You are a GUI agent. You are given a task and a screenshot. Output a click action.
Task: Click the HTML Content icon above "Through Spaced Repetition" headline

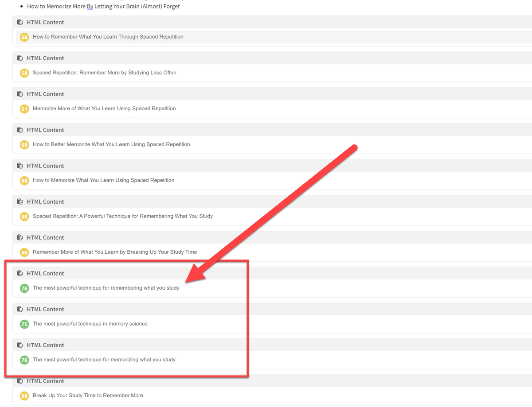pos(20,22)
